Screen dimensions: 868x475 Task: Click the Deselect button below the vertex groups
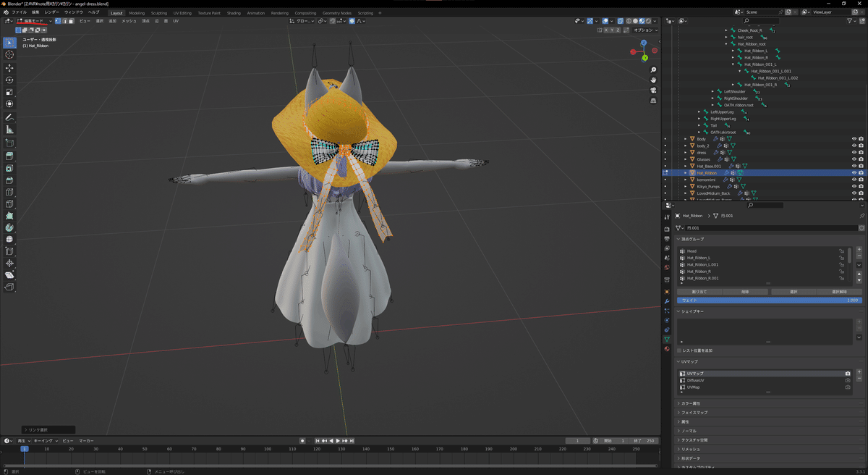pos(839,292)
